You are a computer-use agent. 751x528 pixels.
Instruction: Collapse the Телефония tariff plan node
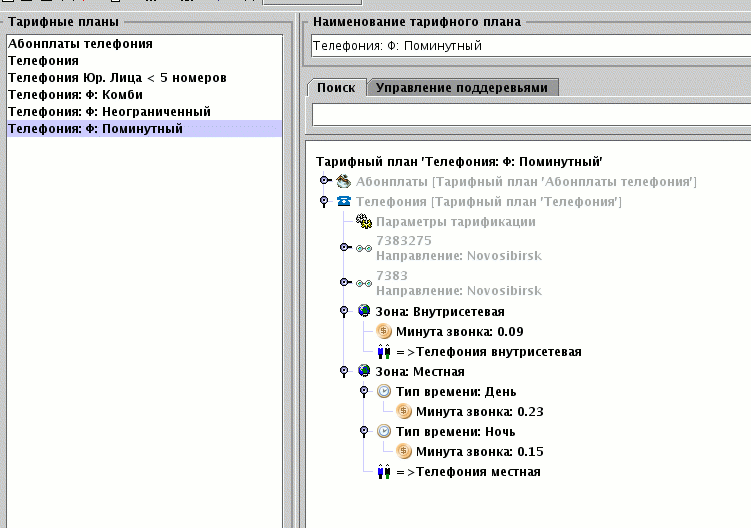click(x=324, y=202)
